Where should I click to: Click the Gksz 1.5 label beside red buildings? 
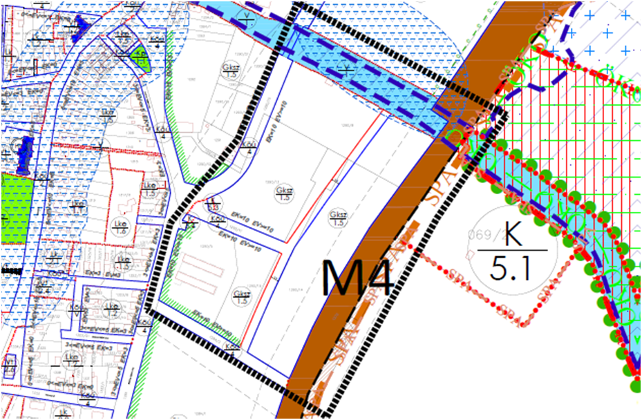[x=241, y=295]
